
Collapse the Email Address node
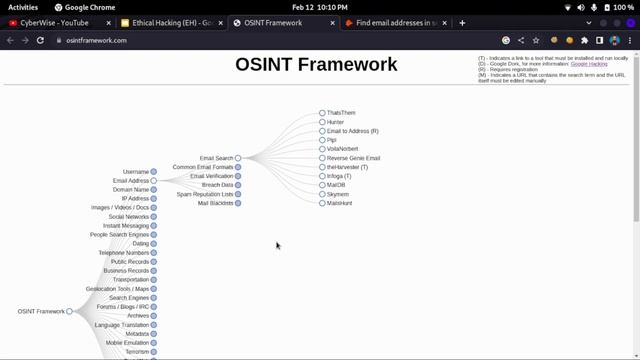coord(153,181)
